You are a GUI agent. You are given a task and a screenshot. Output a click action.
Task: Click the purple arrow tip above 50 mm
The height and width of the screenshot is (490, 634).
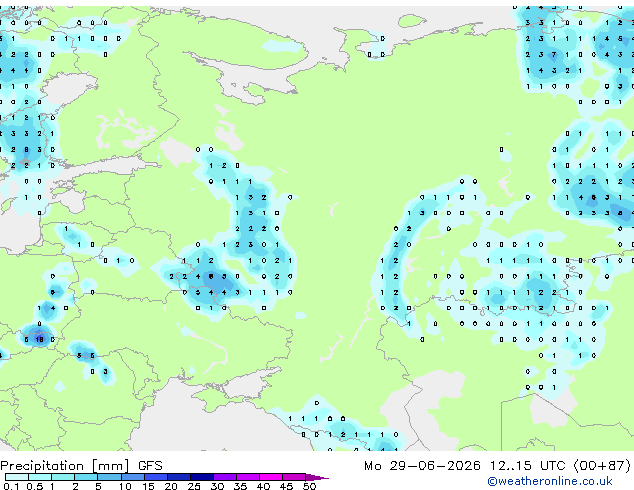[317, 477]
